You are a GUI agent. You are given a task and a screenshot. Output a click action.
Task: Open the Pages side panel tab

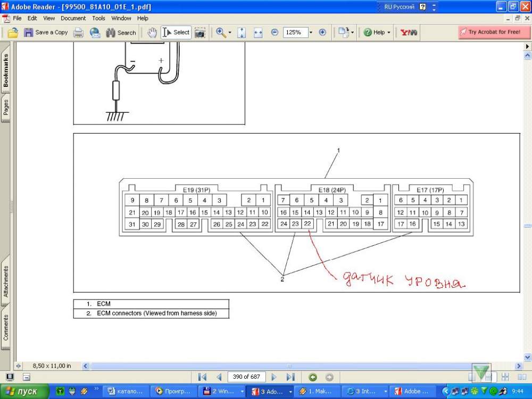6,107
